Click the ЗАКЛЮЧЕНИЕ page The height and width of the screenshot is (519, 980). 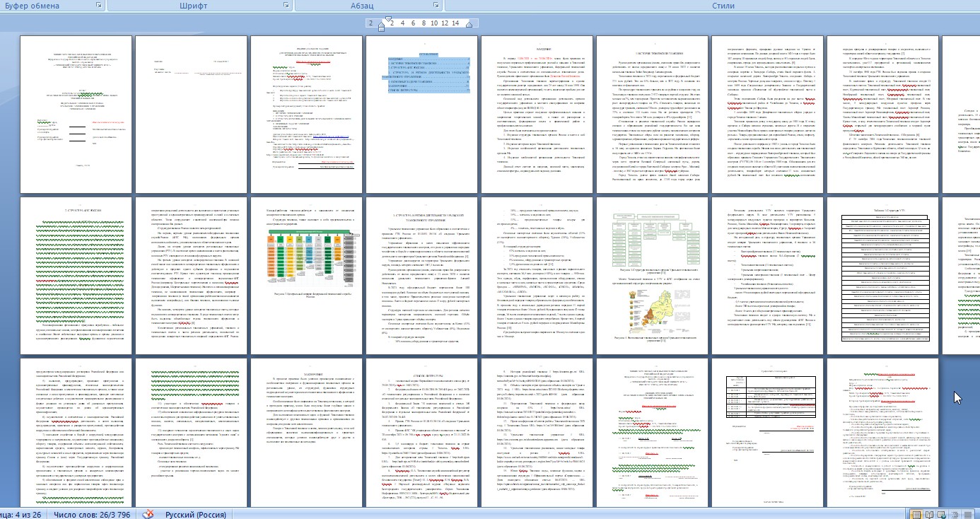(x=308, y=433)
